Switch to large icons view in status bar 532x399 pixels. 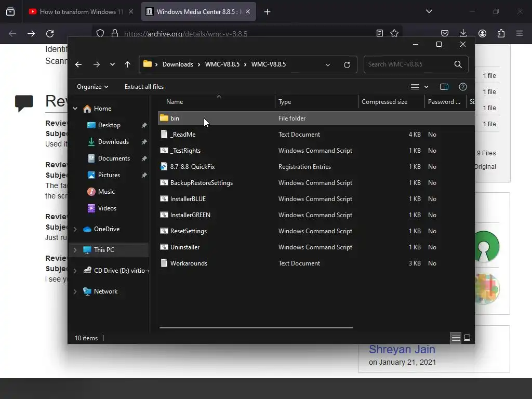point(467,338)
